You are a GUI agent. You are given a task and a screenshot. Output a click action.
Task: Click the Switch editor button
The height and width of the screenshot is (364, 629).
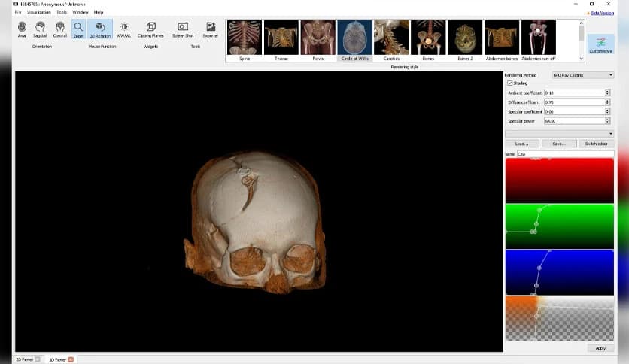[596, 144]
